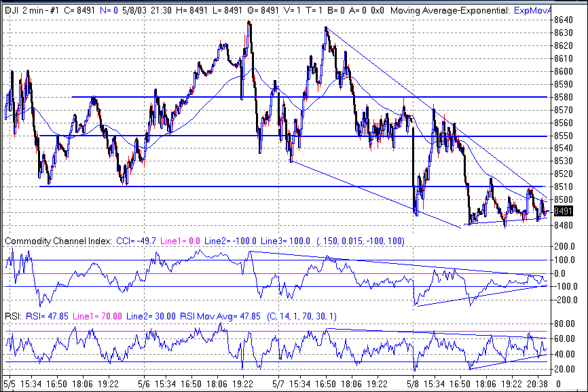Click the 5/8 date marker on time axis

tap(412, 383)
